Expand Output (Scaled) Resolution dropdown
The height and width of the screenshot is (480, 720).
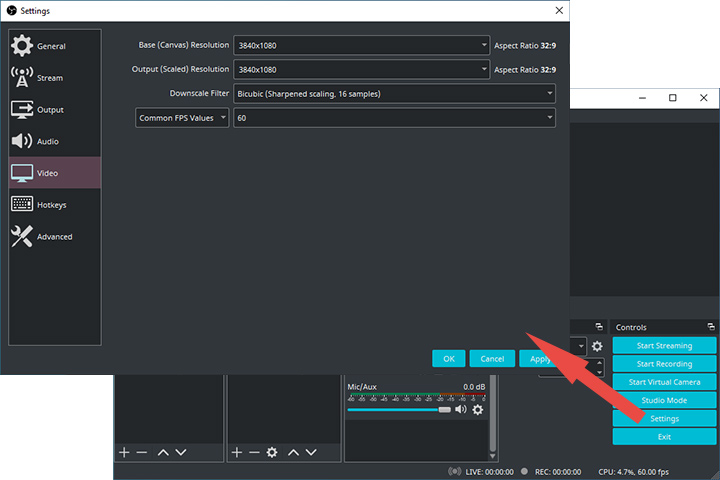pos(361,69)
